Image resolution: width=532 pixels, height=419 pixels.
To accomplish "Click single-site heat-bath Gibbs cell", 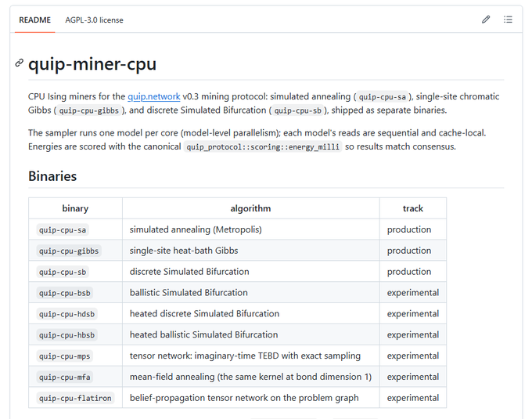I will coord(250,251).
